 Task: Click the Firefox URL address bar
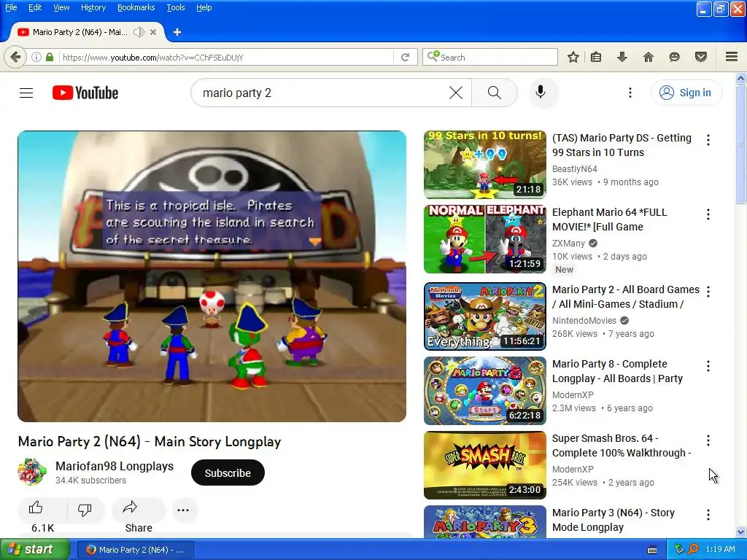coord(226,57)
